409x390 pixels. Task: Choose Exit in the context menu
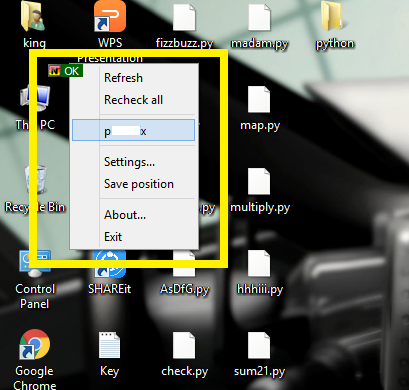tap(133, 237)
